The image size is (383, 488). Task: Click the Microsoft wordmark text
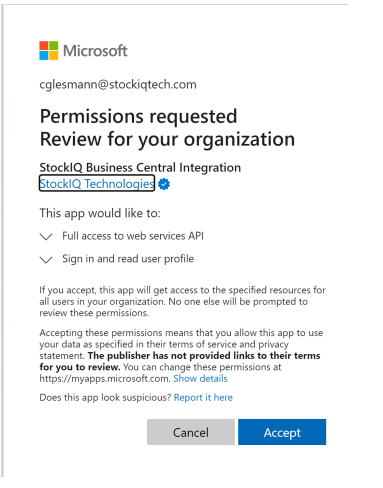[95, 51]
